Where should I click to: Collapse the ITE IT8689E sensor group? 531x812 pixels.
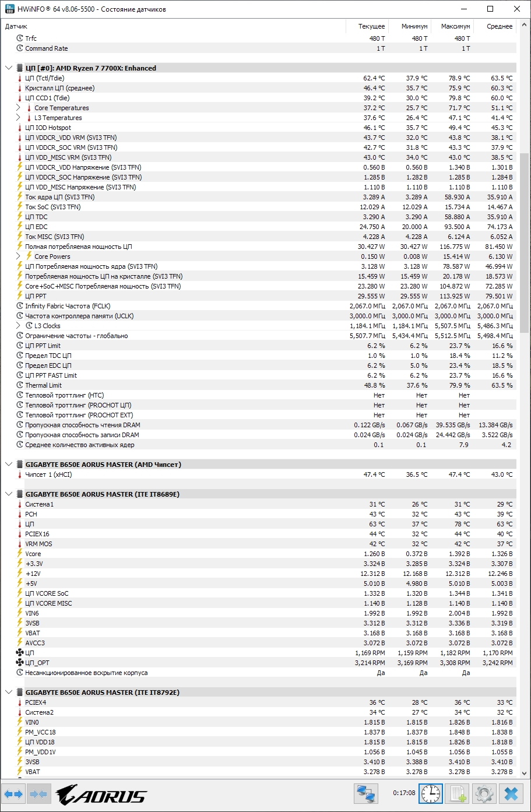[9, 494]
